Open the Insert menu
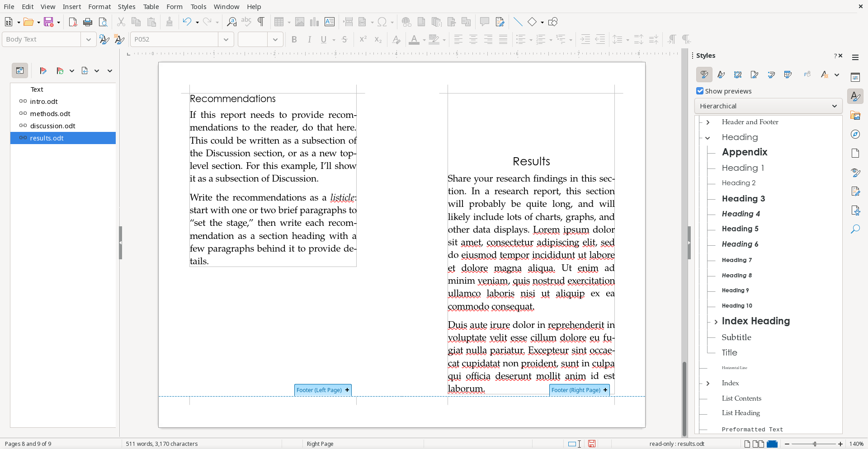 tap(72, 7)
